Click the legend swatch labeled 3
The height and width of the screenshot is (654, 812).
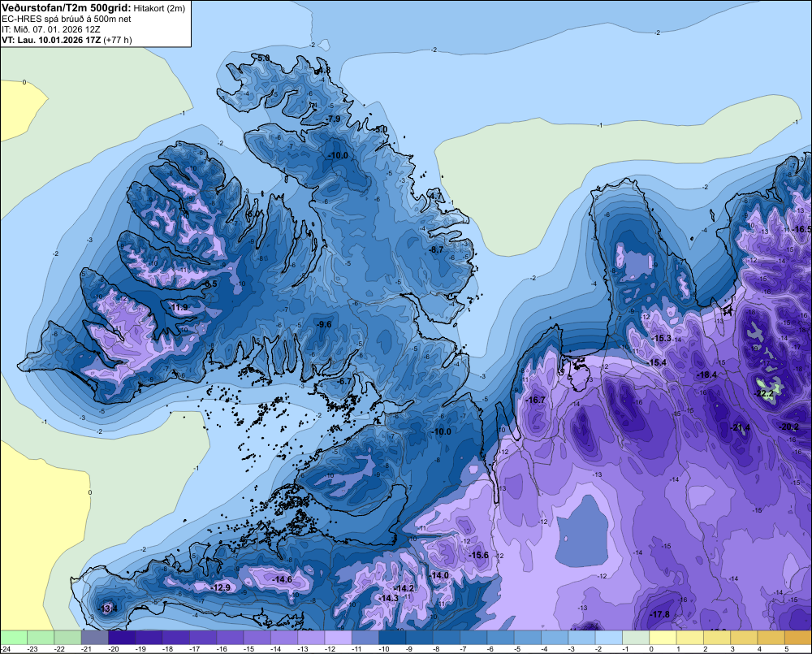(x=744, y=637)
